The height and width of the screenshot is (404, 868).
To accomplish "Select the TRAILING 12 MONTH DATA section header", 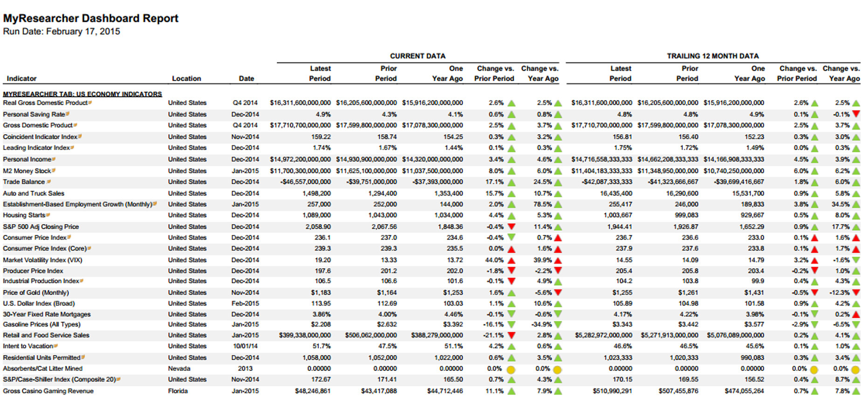I will click(712, 56).
